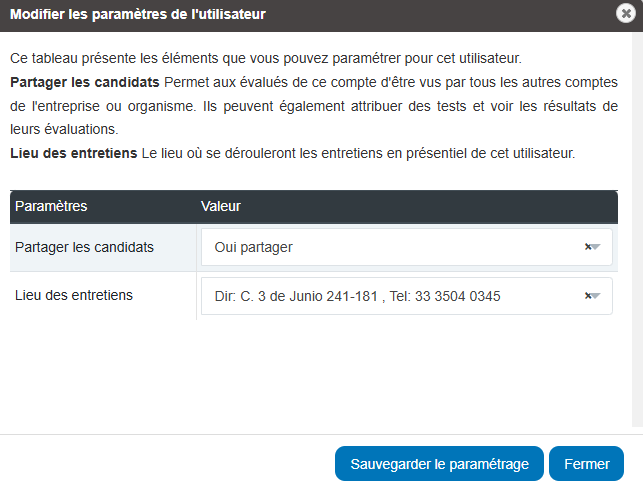Expand the Lieu des entretiens dropdown arrow
Viewport: 643px width, 484px height.
click(595, 296)
